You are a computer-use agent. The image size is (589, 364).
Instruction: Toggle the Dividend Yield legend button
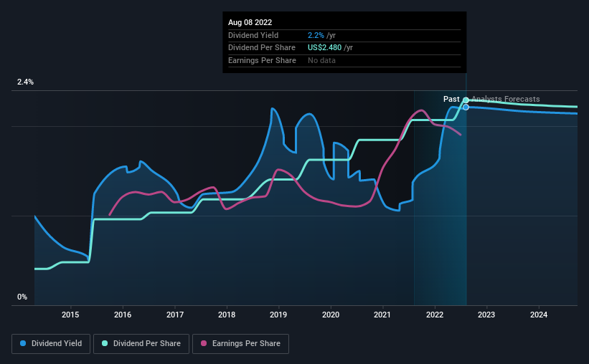(51, 344)
